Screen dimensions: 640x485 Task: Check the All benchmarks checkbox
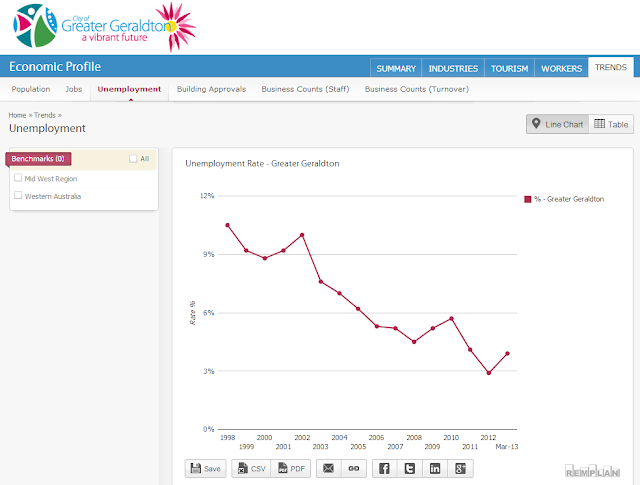[133, 158]
